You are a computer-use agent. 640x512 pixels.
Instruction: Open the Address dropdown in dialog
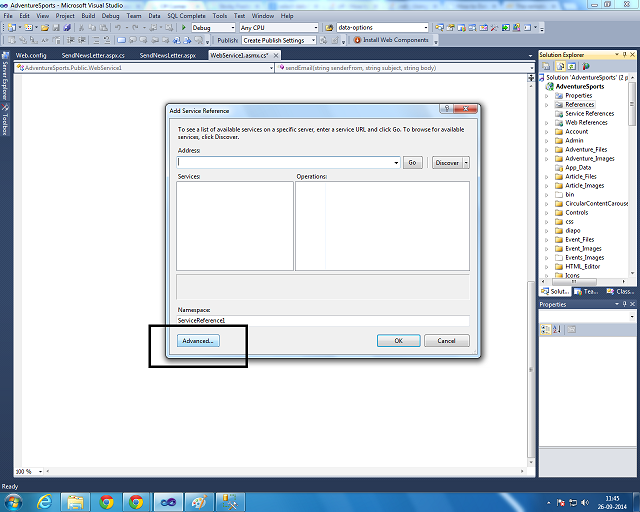coord(396,163)
